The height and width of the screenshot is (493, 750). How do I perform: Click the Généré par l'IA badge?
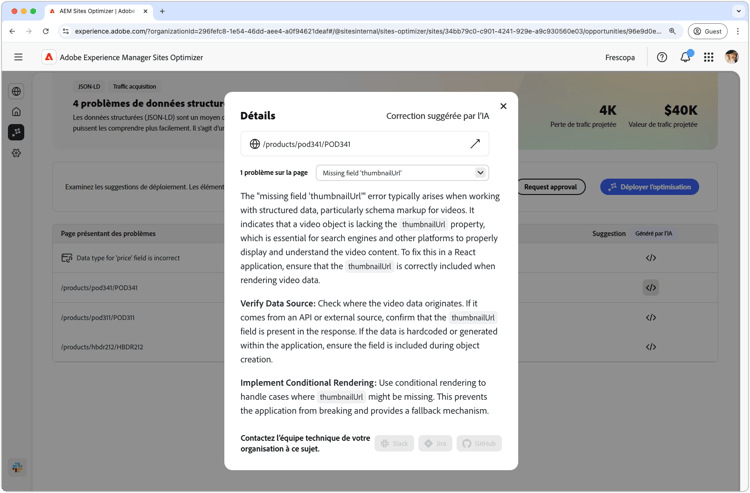point(653,234)
